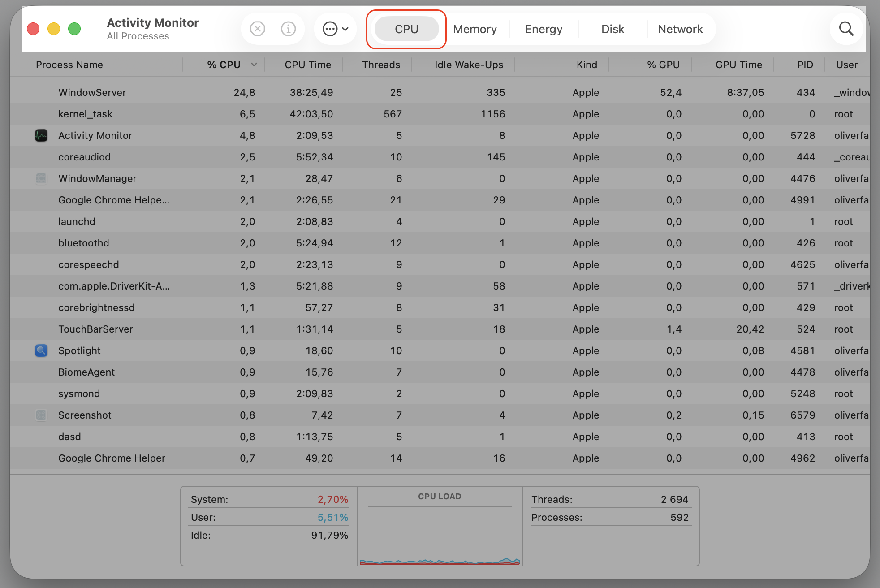Zoom the window with the green button
Screen dimensions: 880x588
[x=74, y=29]
